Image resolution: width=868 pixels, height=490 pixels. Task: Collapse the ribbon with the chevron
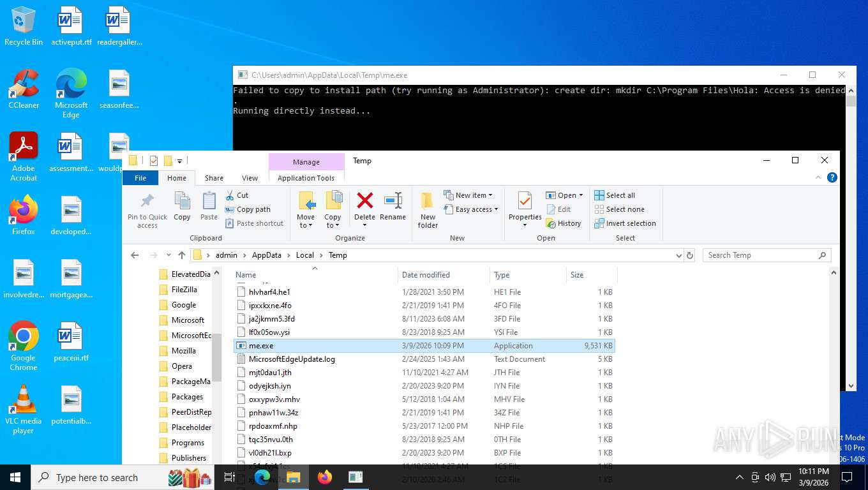pos(819,178)
